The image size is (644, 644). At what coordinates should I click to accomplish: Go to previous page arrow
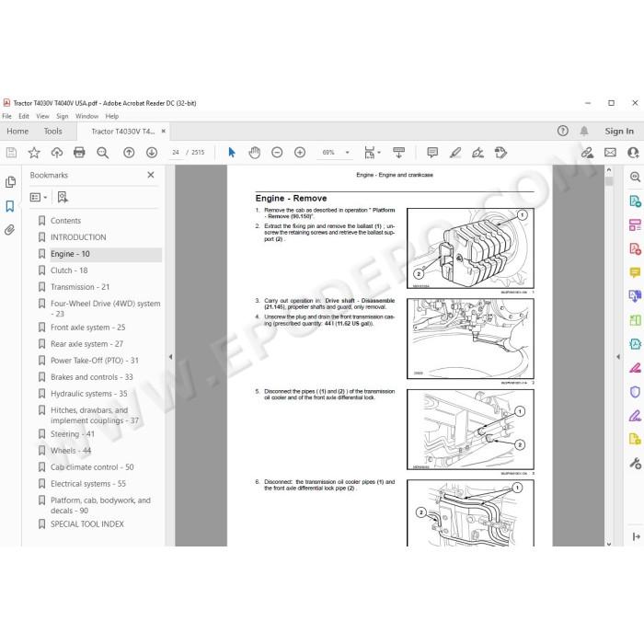click(x=129, y=153)
